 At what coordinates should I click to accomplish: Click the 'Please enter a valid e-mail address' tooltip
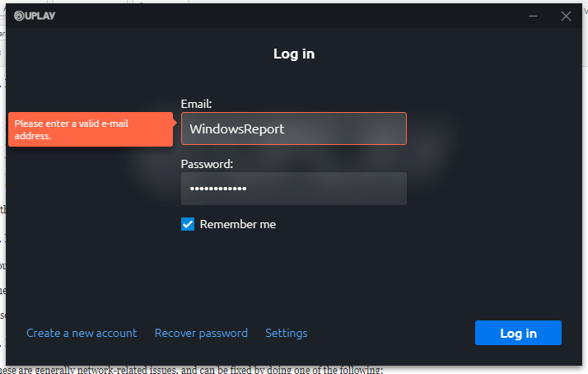click(x=91, y=129)
